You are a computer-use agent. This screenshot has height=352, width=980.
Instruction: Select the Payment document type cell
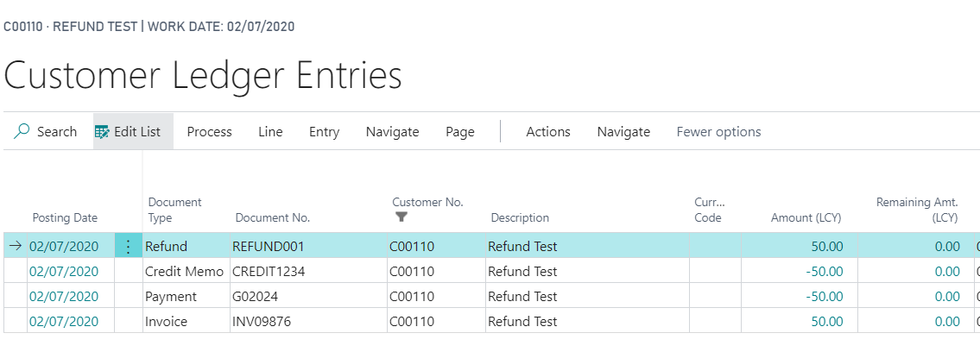point(187,297)
